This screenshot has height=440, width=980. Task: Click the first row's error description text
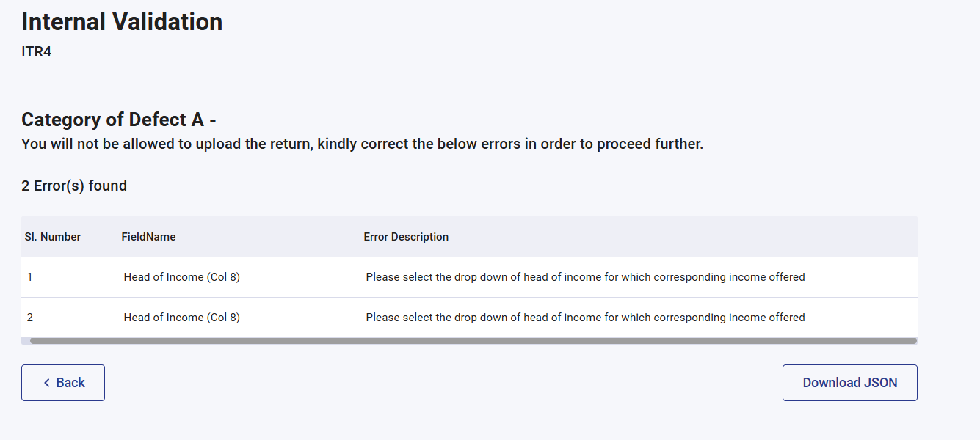pyautogui.click(x=585, y=277)
